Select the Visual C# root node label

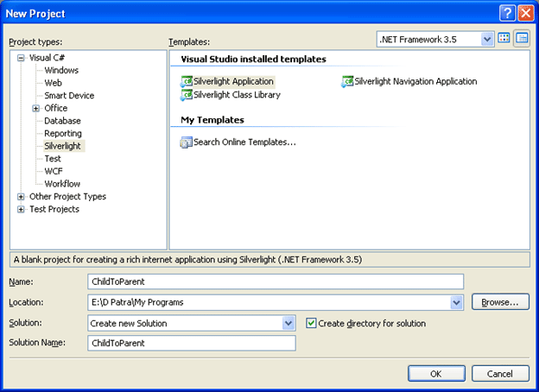(47, 58)
